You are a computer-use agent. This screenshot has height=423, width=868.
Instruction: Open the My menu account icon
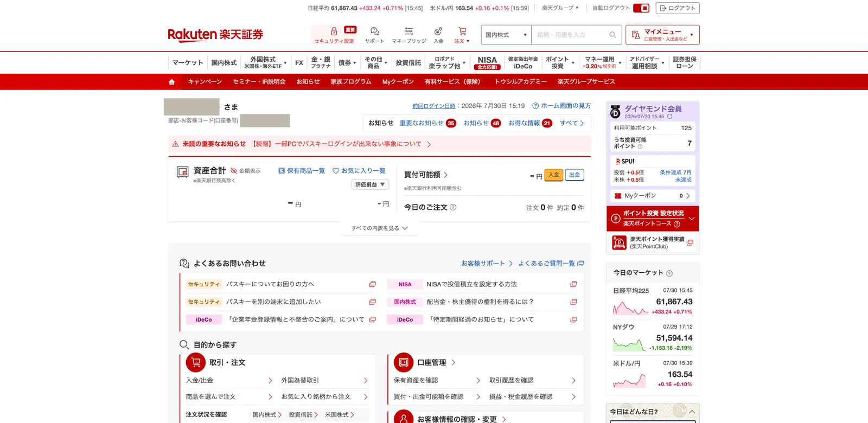(636, 35)
